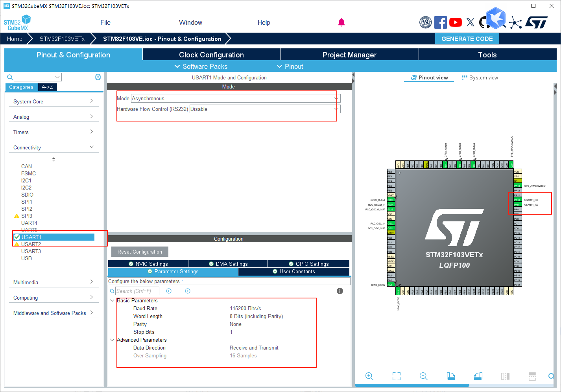Open the User Constants tab

(x=293, y=271)
